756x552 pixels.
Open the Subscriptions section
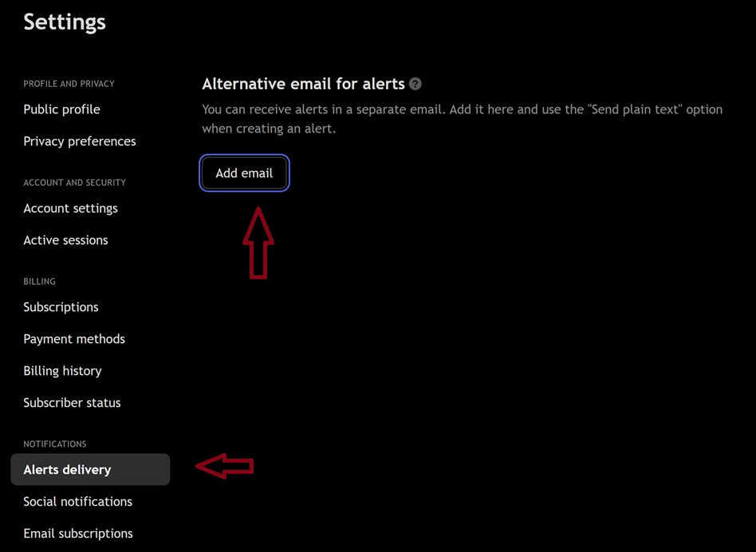tap(61, 306)
